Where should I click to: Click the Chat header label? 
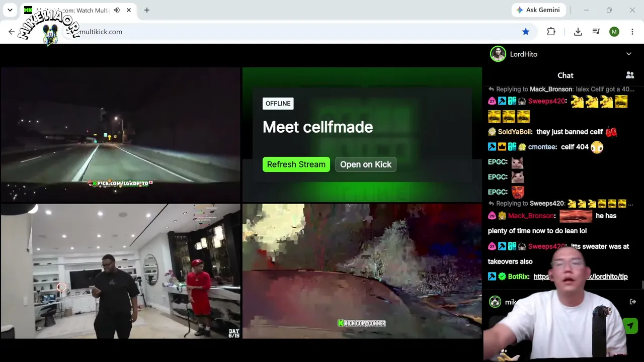pos(566,75)
